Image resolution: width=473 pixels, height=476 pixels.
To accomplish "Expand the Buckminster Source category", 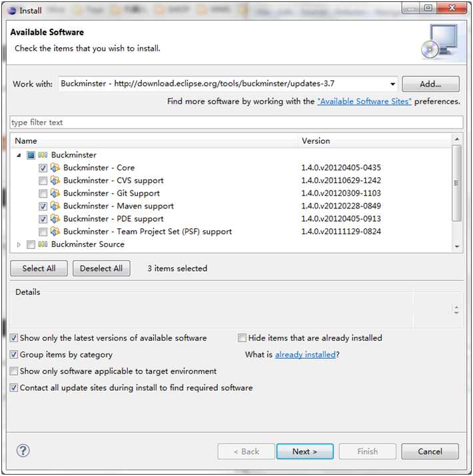I will click(x=19, y=245).
